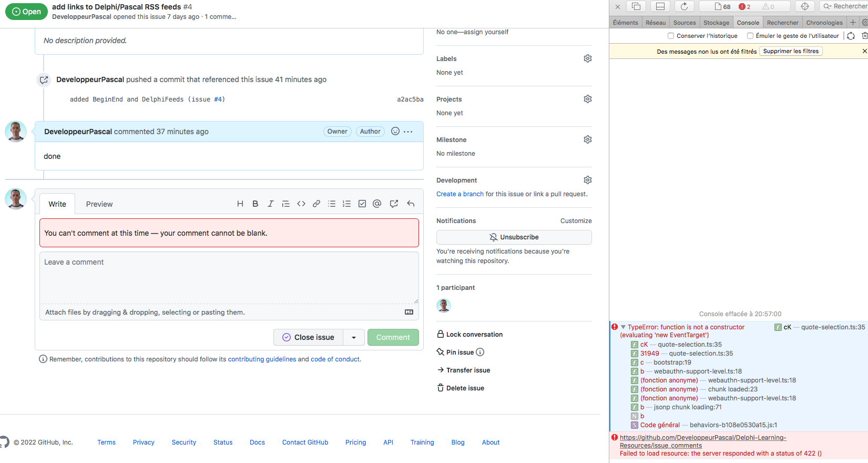Viewport: 868px width, 463px height.
Task: Open the code of conduct link
Action: click(335, 359)
